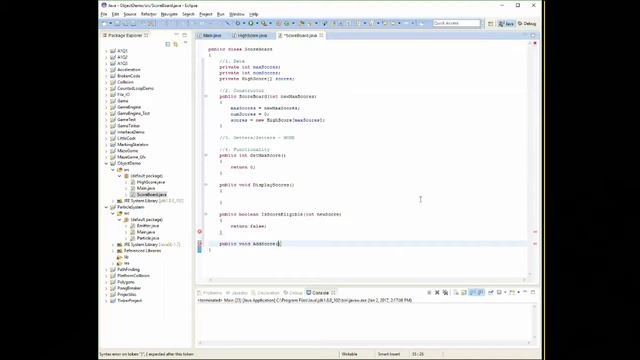
Task: Select the PathFinding project
Action: pyautogui.click(x=128, y=269)
